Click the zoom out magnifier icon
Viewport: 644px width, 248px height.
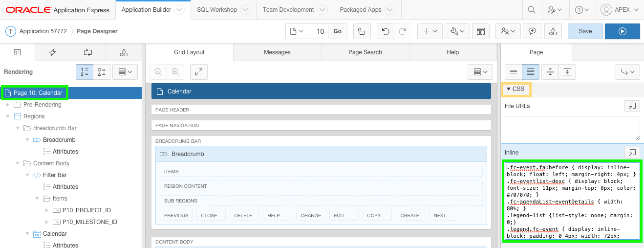(x=158, y=72)
